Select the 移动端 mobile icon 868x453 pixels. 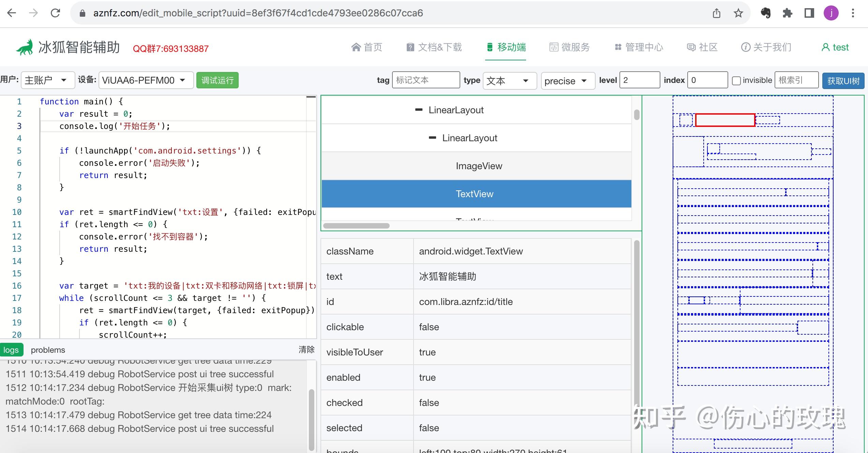[x=490, y=47]
